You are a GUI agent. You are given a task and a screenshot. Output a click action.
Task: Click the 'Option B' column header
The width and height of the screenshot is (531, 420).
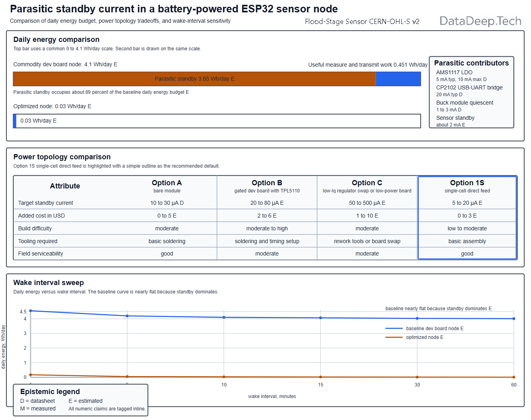(x=267, y=186)
